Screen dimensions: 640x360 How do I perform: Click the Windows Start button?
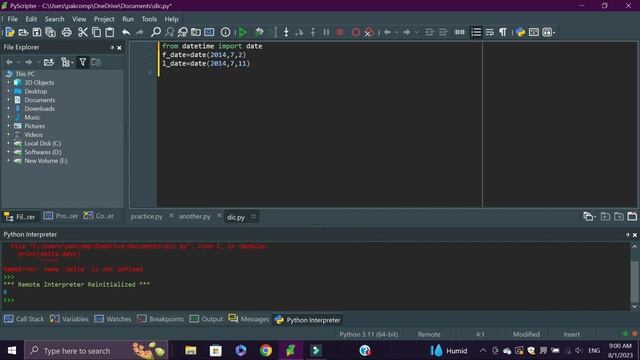pos(12,350)
